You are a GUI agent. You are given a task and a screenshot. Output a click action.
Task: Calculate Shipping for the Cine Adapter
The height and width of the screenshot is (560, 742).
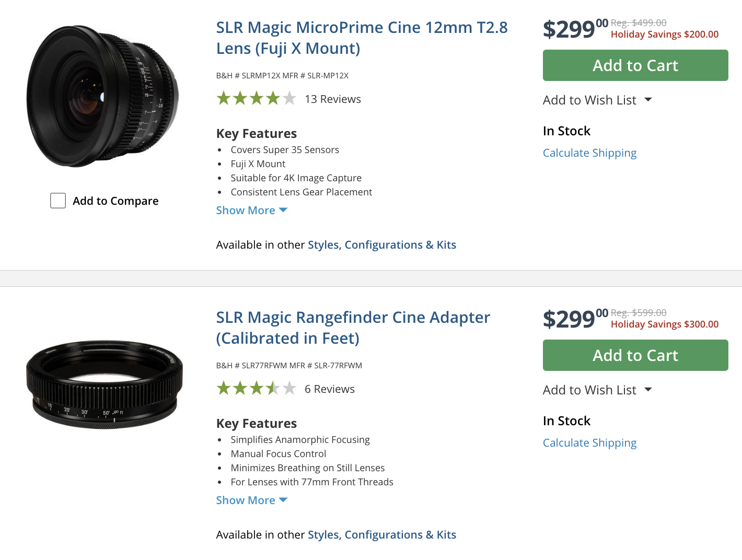tap(589, 443)
